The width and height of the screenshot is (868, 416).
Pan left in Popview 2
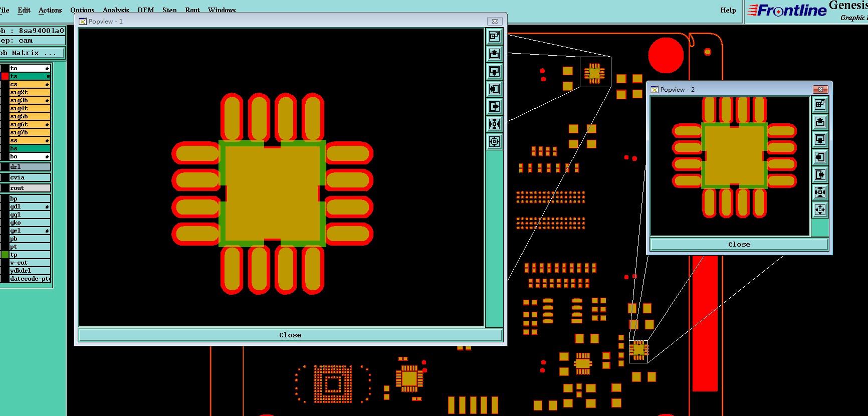[820, 157]
